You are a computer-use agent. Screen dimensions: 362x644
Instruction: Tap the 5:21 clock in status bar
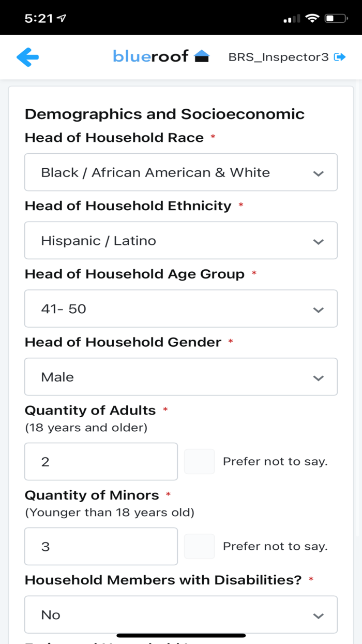pos(39,19)
